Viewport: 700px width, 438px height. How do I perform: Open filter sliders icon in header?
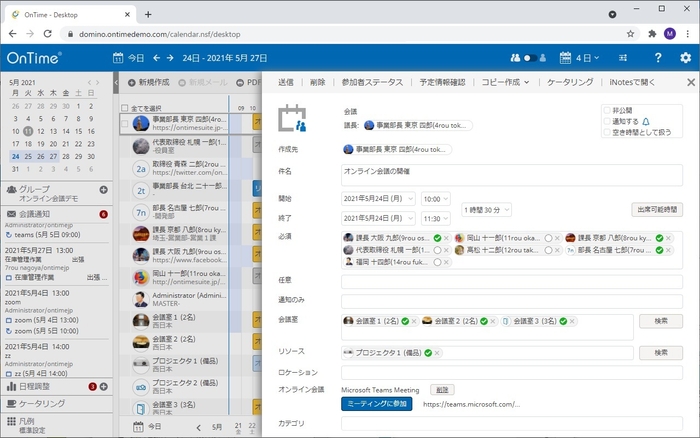[623, 58]
